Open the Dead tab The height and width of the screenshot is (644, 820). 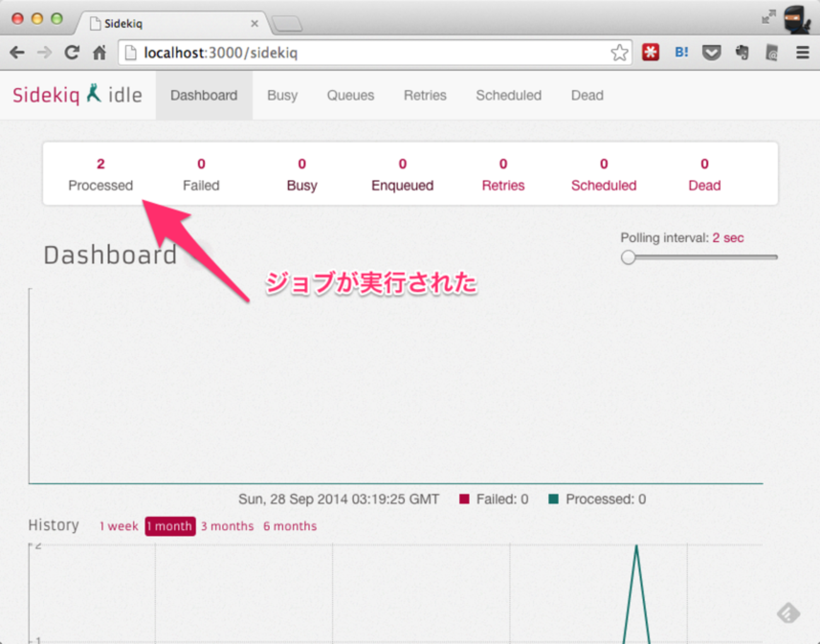pyautogui.click(x=587, y=95)
